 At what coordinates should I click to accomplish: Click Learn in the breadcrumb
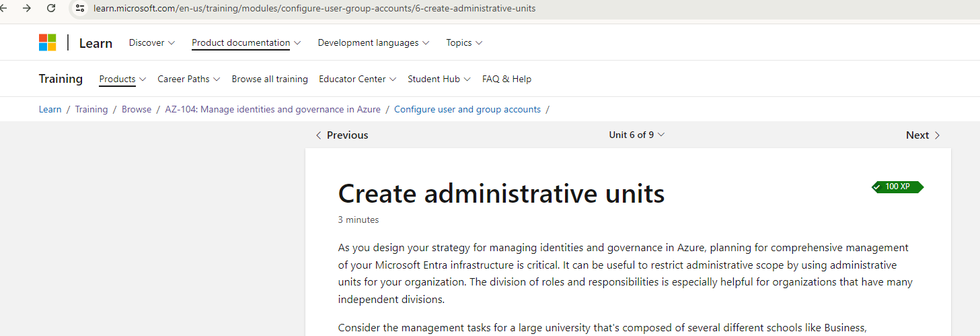click(x=50, y=109)
